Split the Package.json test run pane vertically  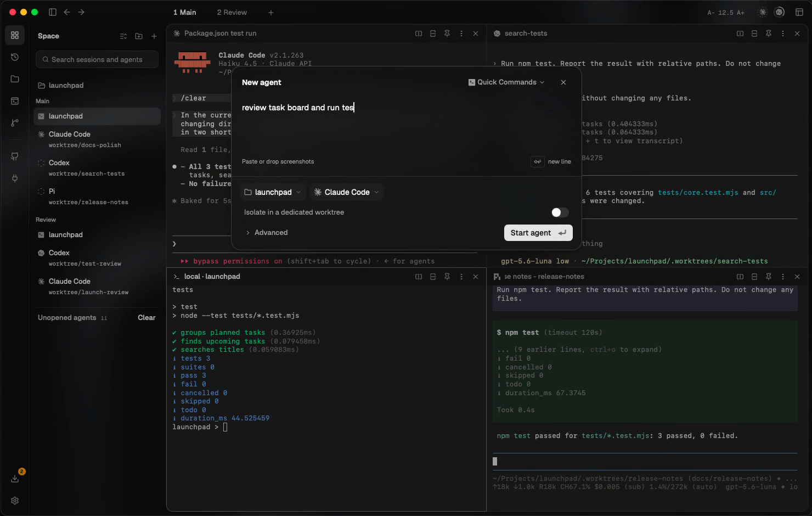419,33
